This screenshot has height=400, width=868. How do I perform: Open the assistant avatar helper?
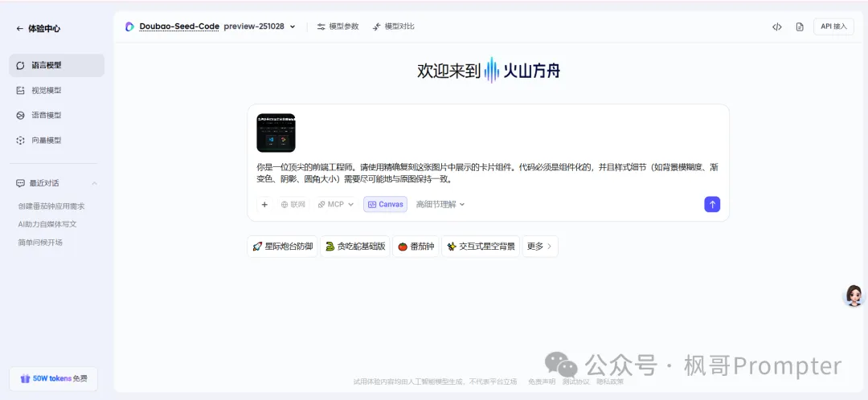pos(853,296)
